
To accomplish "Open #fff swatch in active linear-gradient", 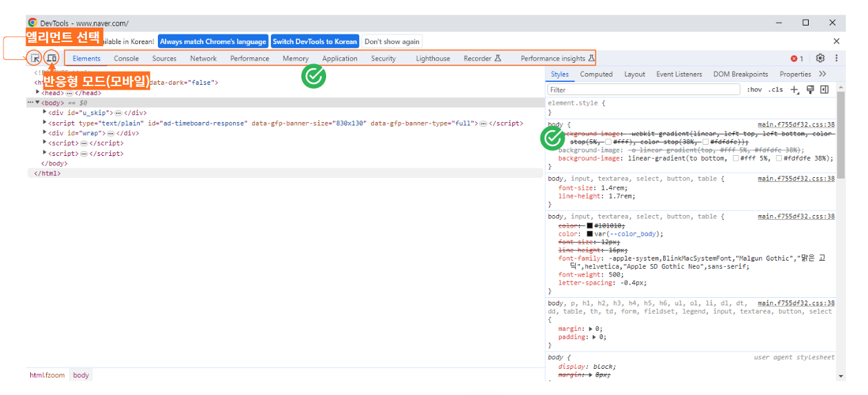I will coord(736,159).
